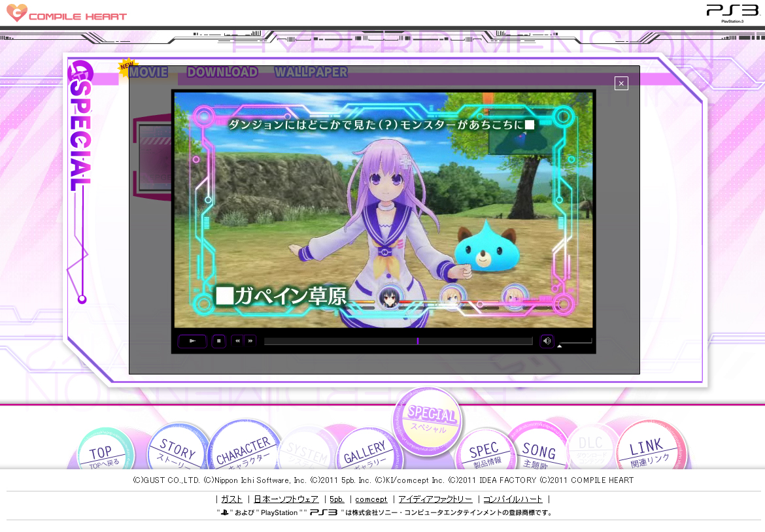This screenshot has width=765, height=532.
Task: Mute the video sound with speaker icon
Action: pyautogui.click(x=547, y=341)
